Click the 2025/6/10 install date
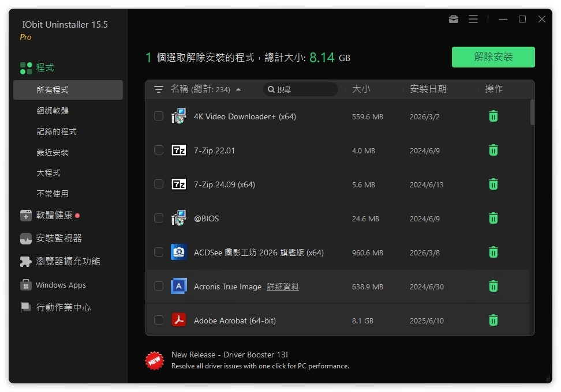Viewport: 561px width, 392px height. [x=427, y=321]
